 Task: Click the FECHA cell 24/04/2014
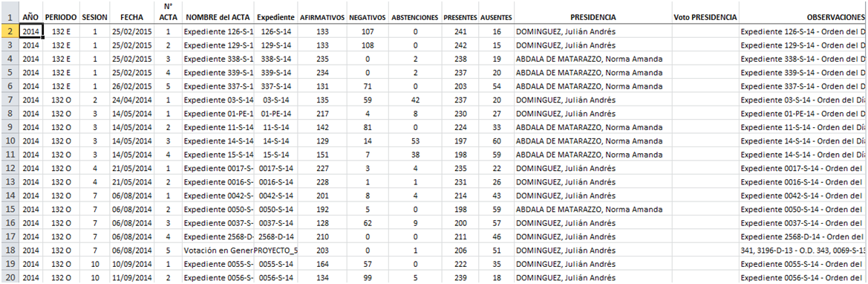[x=131, y=100]
